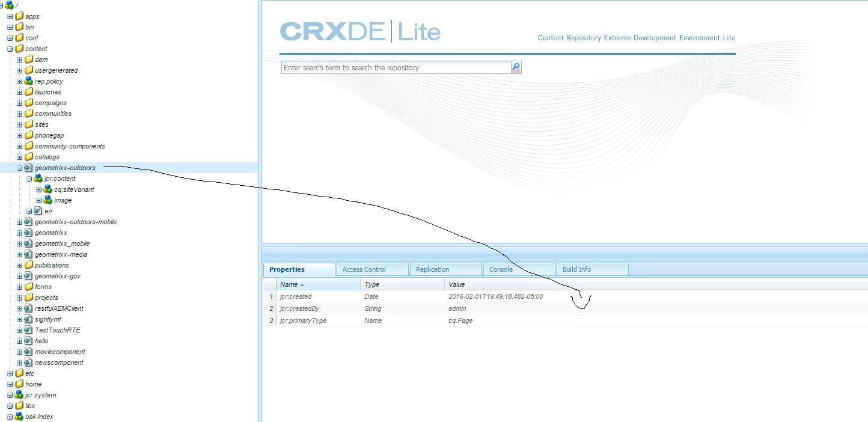
Task: Sort by the Name column header
Action: 319,284
